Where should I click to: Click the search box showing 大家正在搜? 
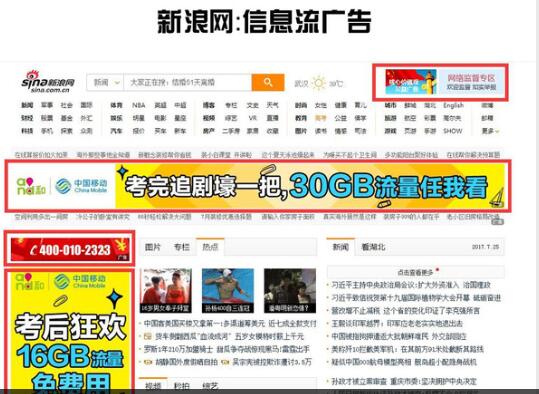click(188, 83)
